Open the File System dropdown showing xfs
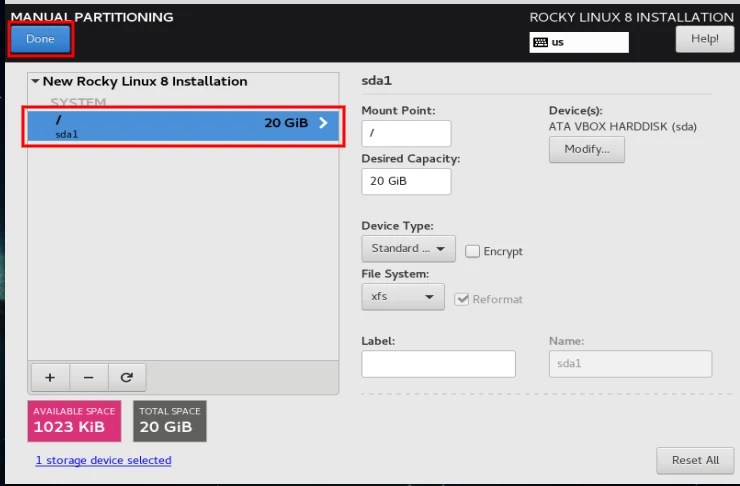The height and width of the screenshot is (486, 740). (x=403, y=297)
